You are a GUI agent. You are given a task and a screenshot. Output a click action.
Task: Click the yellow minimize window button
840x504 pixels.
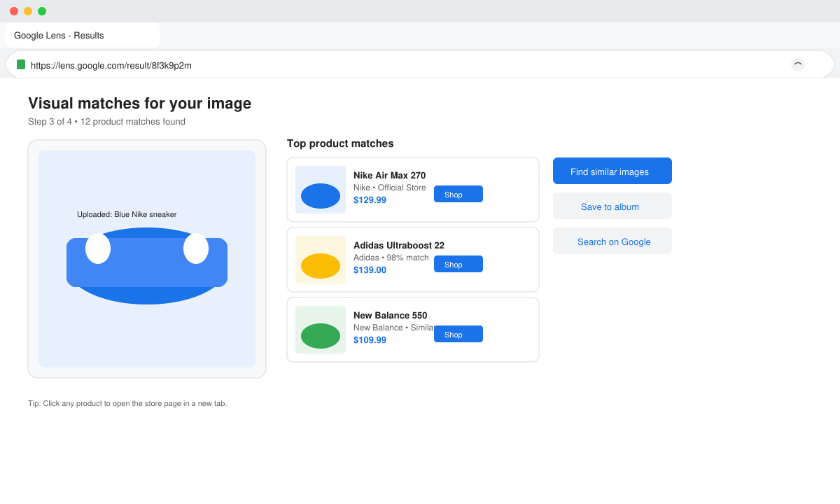[x=28, y=11]
